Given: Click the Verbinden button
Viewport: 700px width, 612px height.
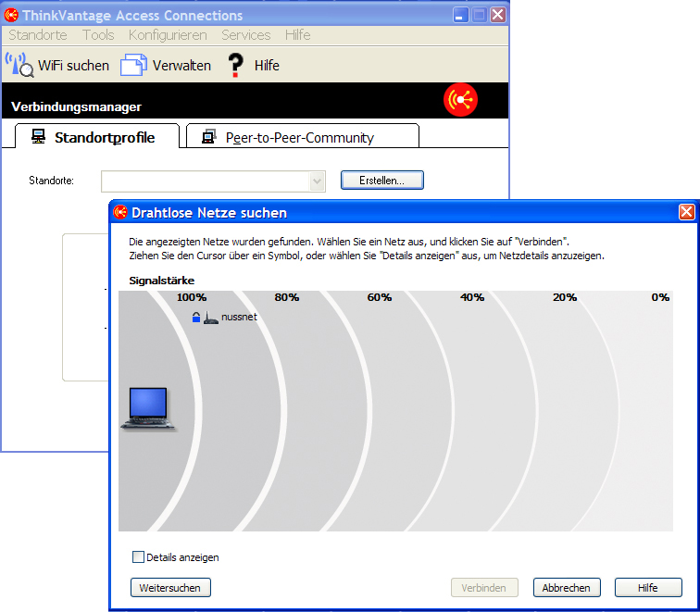Looking at the screenshot, I should pos(484,587).
